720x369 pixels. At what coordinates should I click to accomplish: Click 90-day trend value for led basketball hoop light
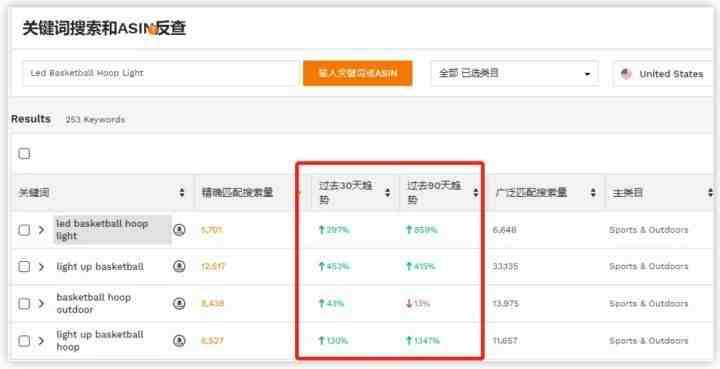click(422, 230)
